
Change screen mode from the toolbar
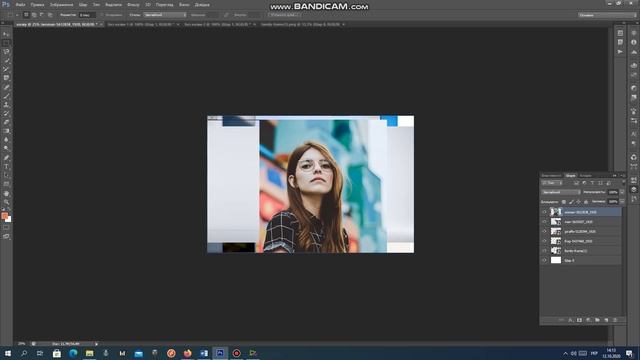[x=6, y=236]
